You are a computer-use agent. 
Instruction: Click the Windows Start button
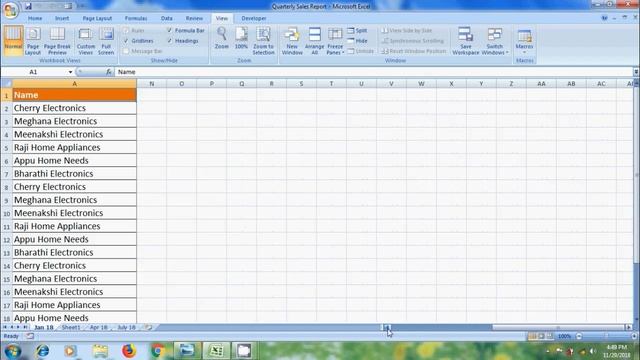[12, 351]
